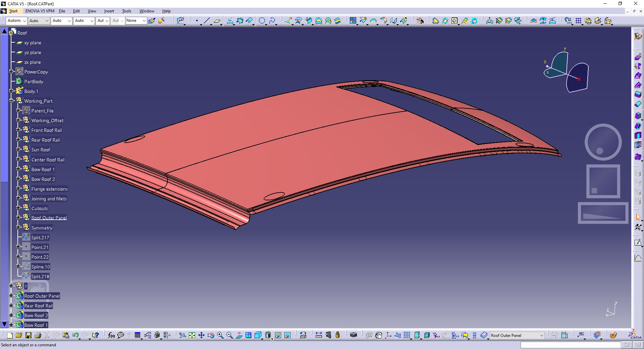Select the Line tool in top toolbar
Image resolution: width=644 pixels, height=349 pixels.
pyautogui.click(x=207, y=21)
